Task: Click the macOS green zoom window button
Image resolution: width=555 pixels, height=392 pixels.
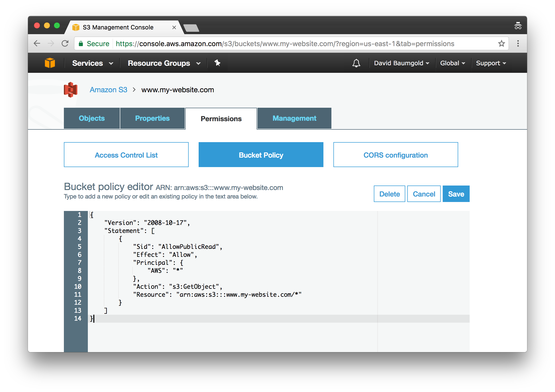Action: [x=57, y=25]
